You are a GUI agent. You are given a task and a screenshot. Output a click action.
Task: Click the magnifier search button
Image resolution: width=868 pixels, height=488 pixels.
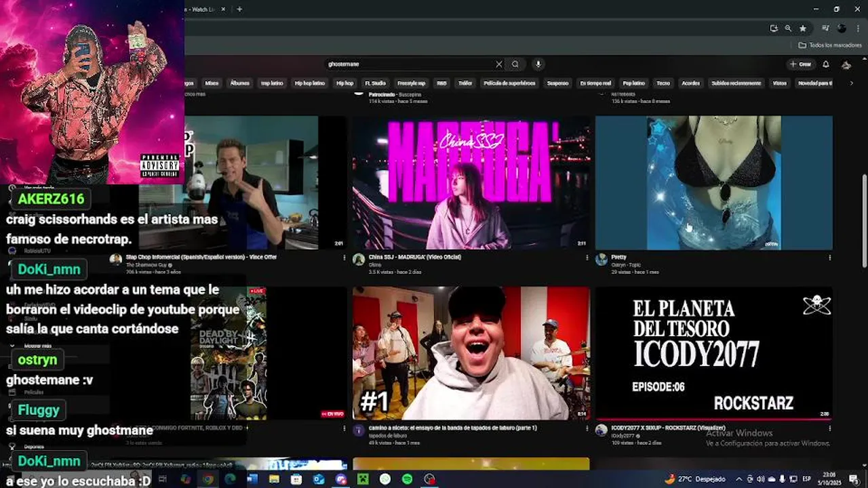click(515, 64)
